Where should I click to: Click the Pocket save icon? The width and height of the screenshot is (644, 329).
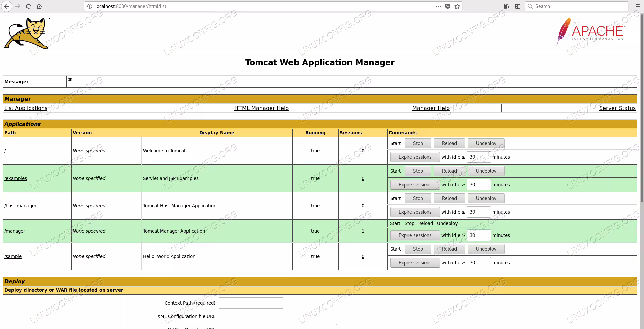pos(448,6)
